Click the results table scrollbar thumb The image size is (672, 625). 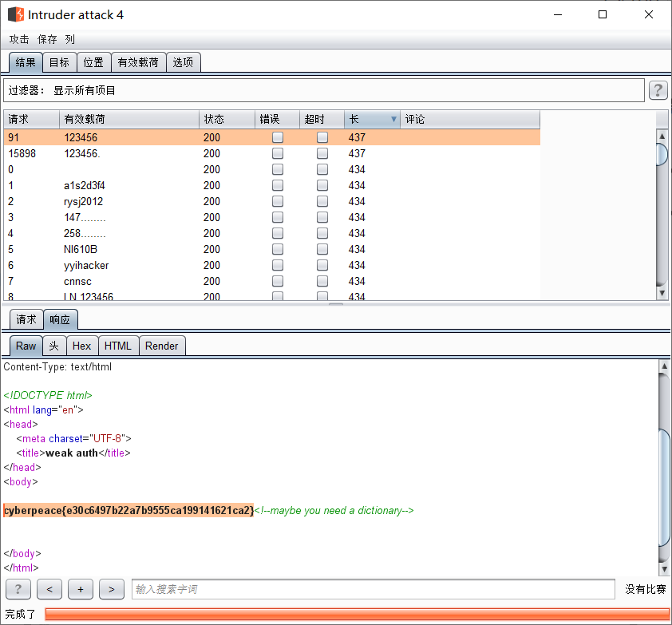pos(662,154)
